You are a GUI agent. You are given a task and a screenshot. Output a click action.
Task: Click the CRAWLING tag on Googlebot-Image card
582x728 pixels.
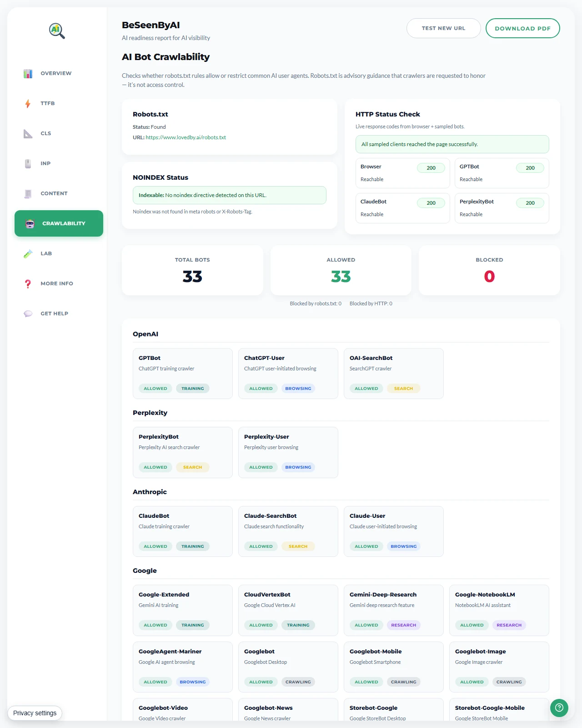[x=509, y=682]
